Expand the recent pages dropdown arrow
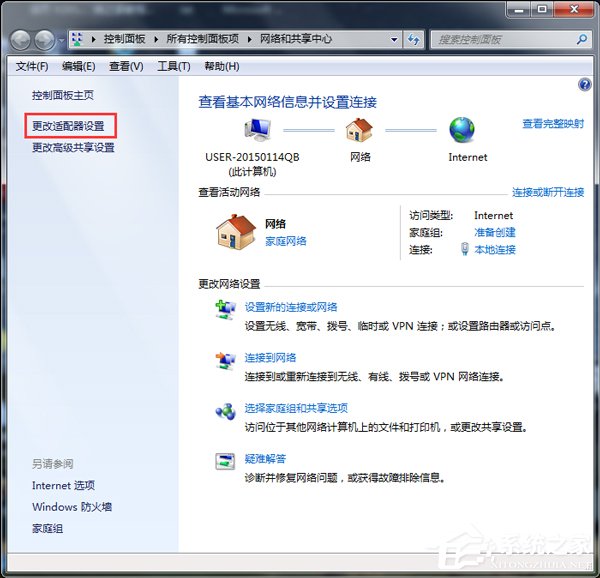Viewport: 600px width, 578px height. pos(62,41)
